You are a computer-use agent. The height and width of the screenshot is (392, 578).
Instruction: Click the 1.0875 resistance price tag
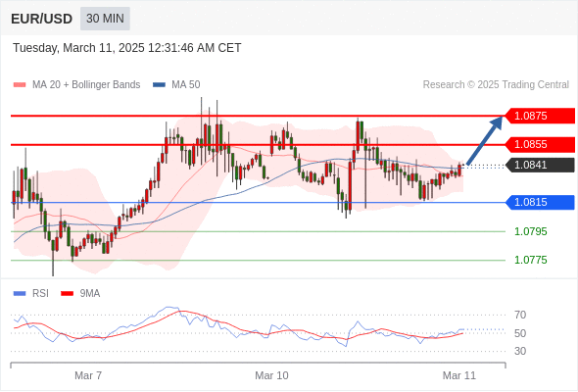(540, 116)
